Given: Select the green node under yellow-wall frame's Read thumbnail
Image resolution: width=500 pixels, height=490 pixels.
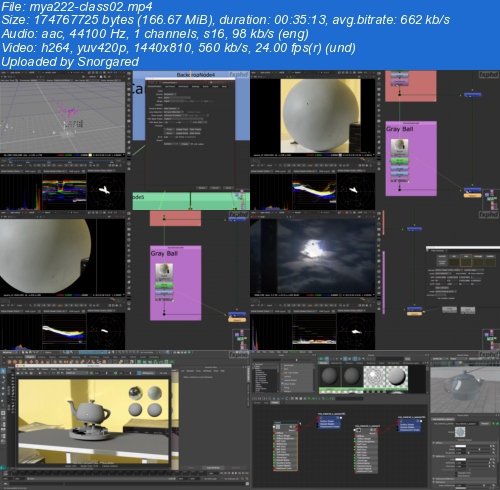Looking at the screenshot, I should [399, 161].
